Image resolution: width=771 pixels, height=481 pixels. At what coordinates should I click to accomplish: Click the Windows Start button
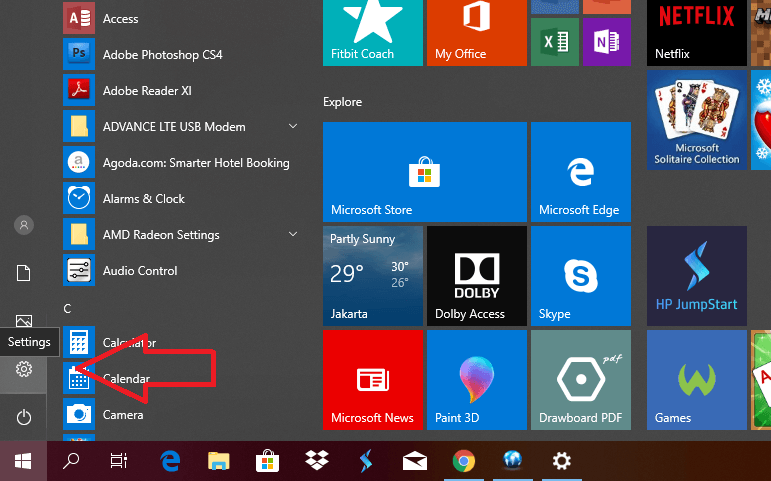(x=22, y=461)
